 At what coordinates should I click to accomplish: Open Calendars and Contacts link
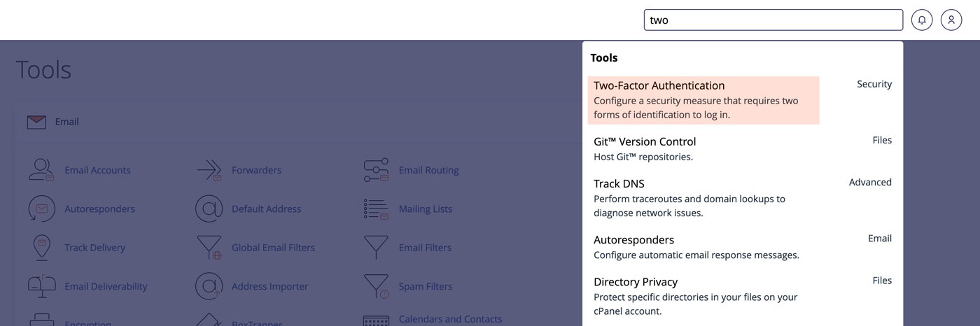pos(450,319)
